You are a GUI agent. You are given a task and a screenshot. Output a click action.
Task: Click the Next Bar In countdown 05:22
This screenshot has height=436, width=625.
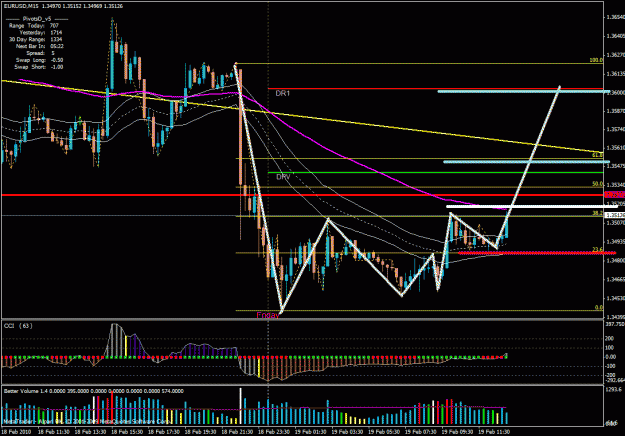click(57, 46)
